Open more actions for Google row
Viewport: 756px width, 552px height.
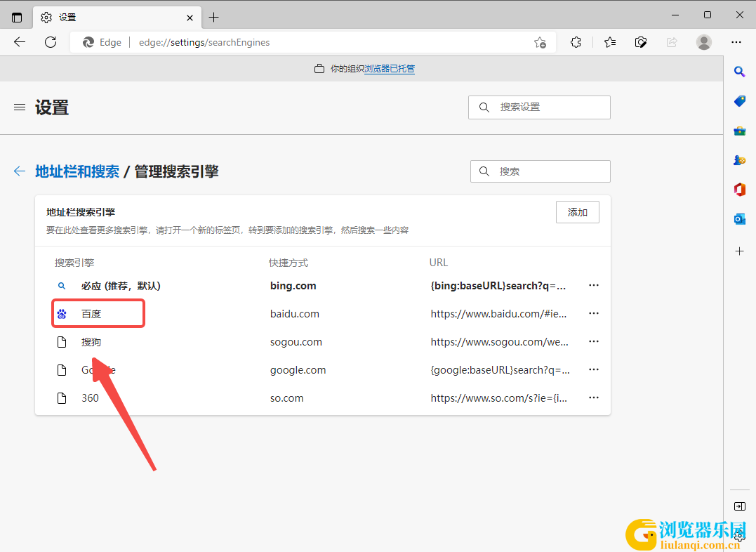click(594, 369)
